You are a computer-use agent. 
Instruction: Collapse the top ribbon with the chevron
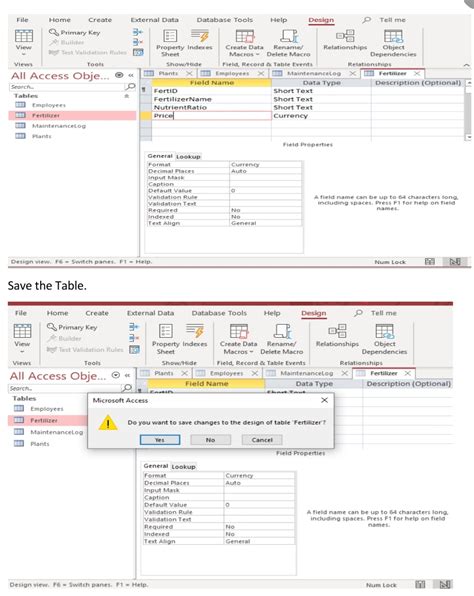[466, 65]
